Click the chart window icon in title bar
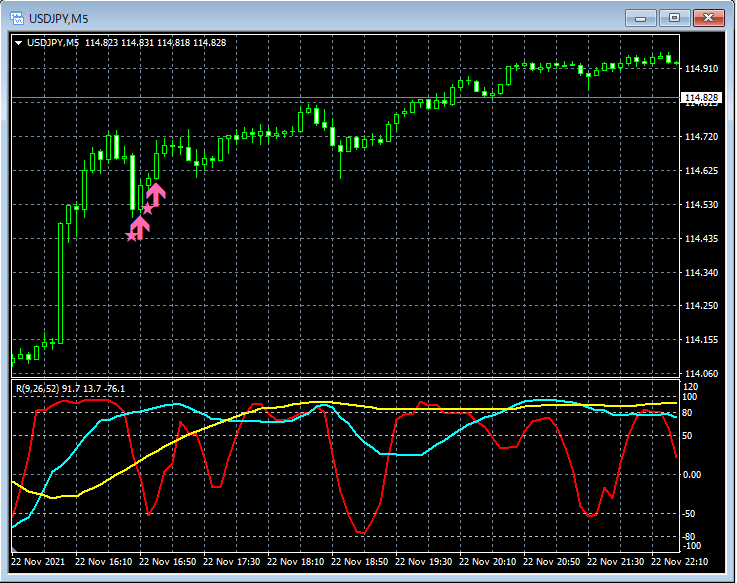 coord(17,18)
